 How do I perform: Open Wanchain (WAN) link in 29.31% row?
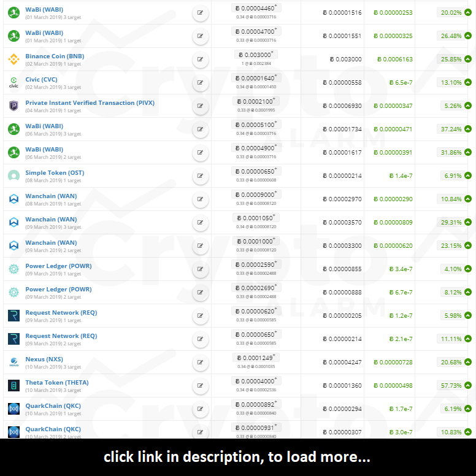click(51, 219)
